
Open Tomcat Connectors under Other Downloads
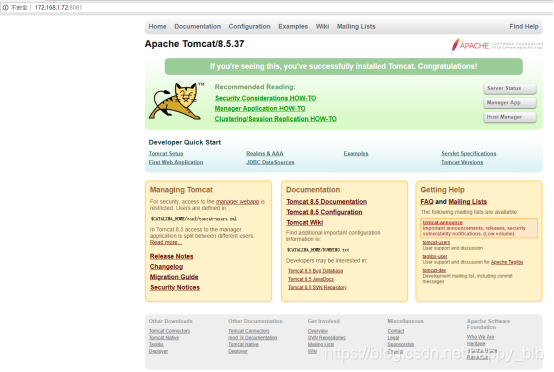(x=169, y=331)
